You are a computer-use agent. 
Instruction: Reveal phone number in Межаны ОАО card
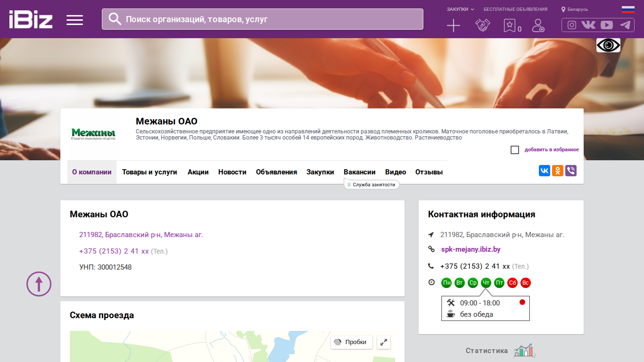click(114, 251)
